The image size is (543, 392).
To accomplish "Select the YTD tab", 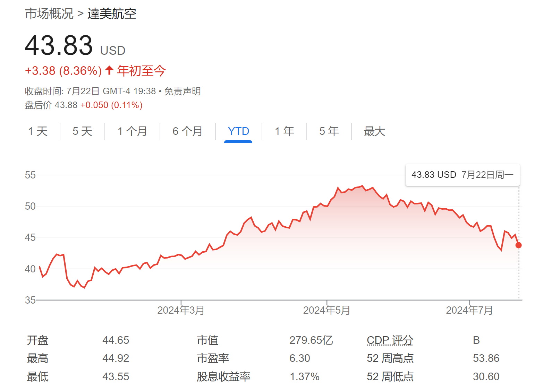I will click(x=238, y=131).
